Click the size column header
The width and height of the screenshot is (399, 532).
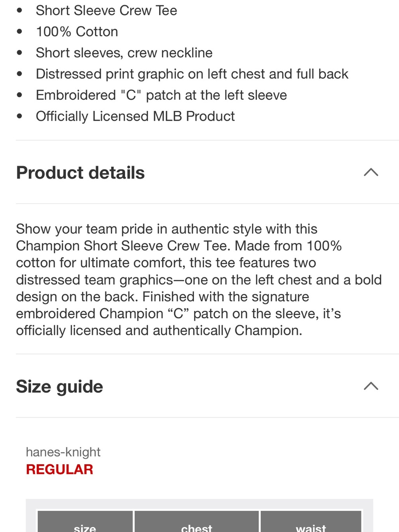(x=85, y=523)
